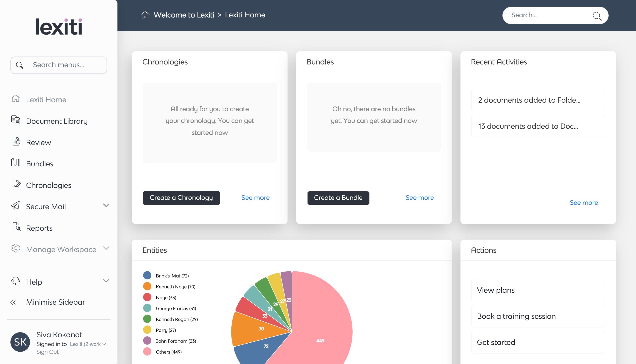
Task: Expand the Secure Mail submenu chevron
Action: pos(106,205)
